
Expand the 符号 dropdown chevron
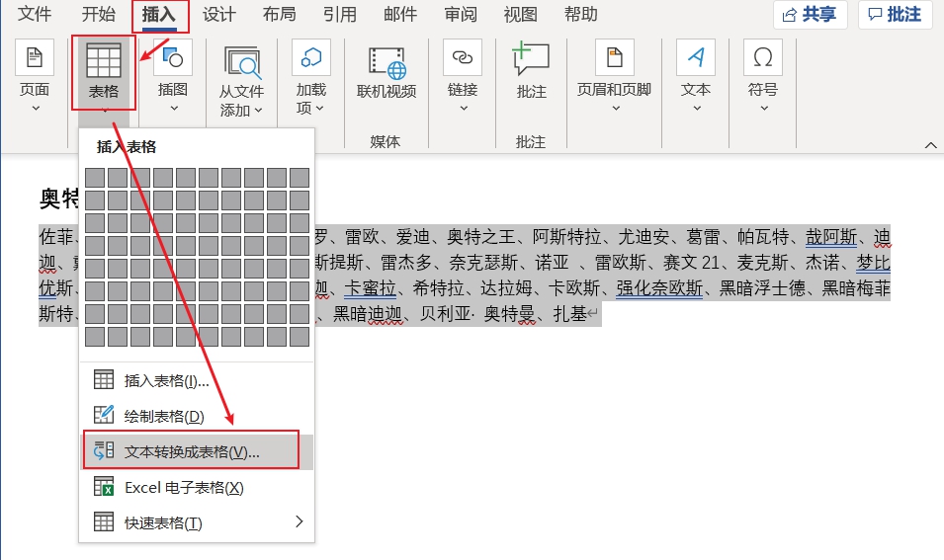pyautogui.click(x=764, y=109)
